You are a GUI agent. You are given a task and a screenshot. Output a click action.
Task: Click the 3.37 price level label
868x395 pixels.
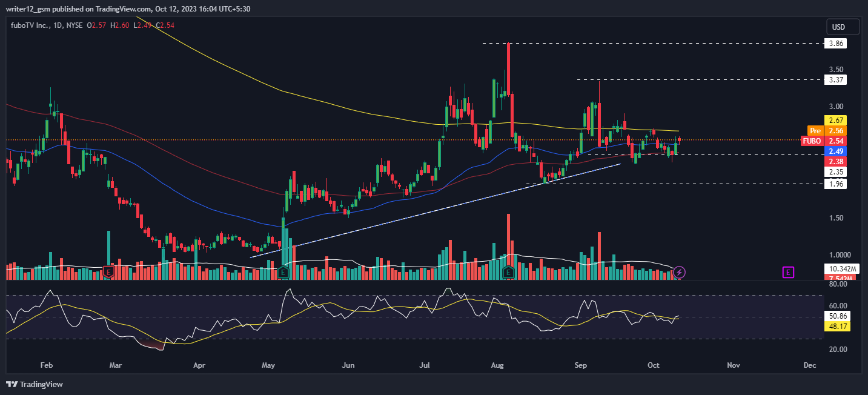(x=836, y=79)
